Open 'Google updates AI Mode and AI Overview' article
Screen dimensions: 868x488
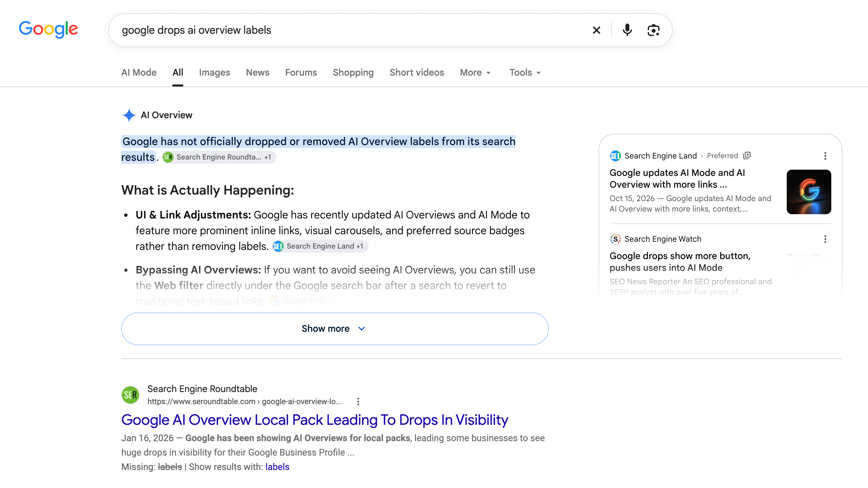[x=677, y=178]
